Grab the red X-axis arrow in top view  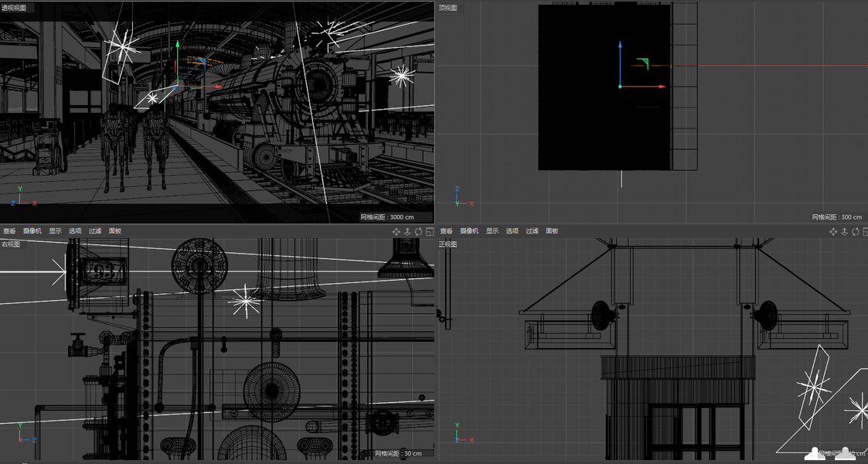[662, 87]
